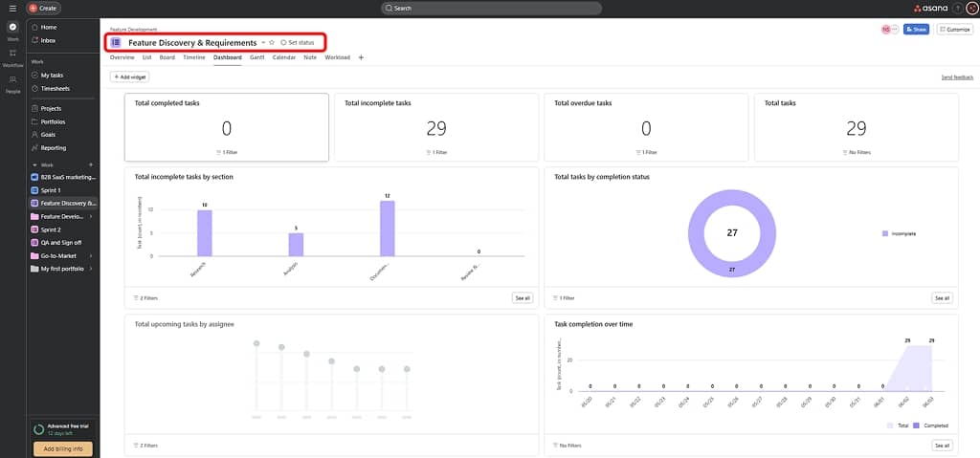980x458 pixels.
Task: Click Feature Development breadcrumb link
Action: coord(133,30)
